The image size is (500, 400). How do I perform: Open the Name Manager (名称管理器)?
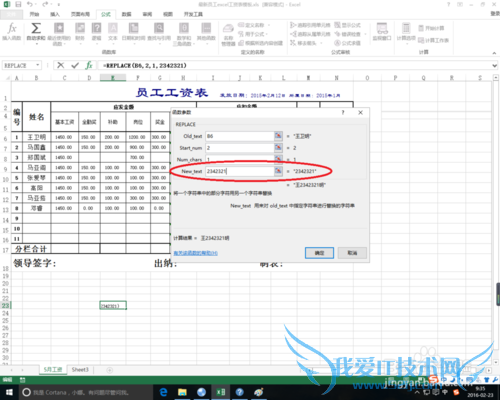[228, 34]
